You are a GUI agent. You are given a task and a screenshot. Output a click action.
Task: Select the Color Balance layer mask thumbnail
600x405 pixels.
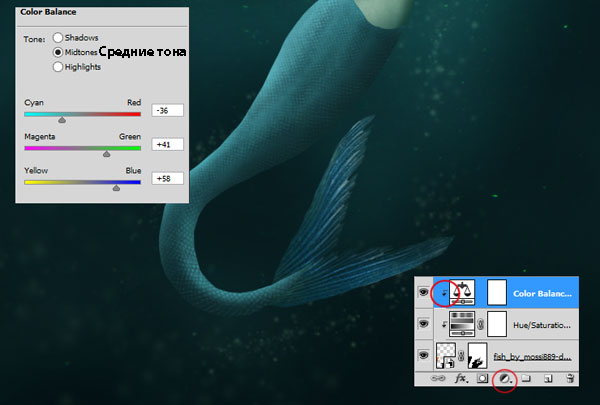coord(497,292)
